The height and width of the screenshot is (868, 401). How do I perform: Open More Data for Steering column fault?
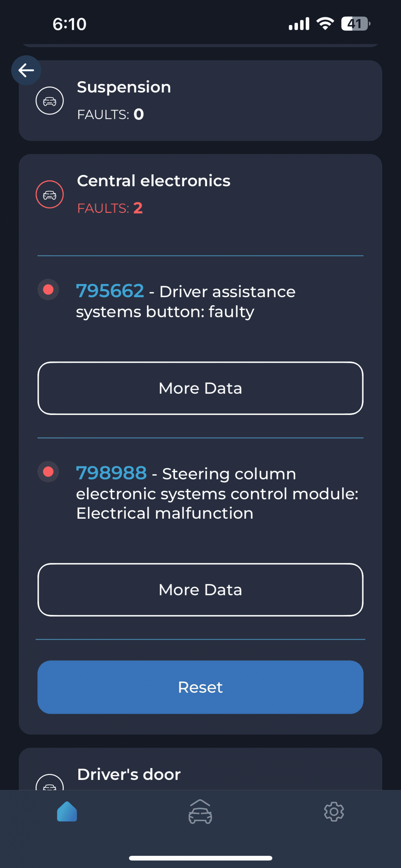click(x=200, y=590)
